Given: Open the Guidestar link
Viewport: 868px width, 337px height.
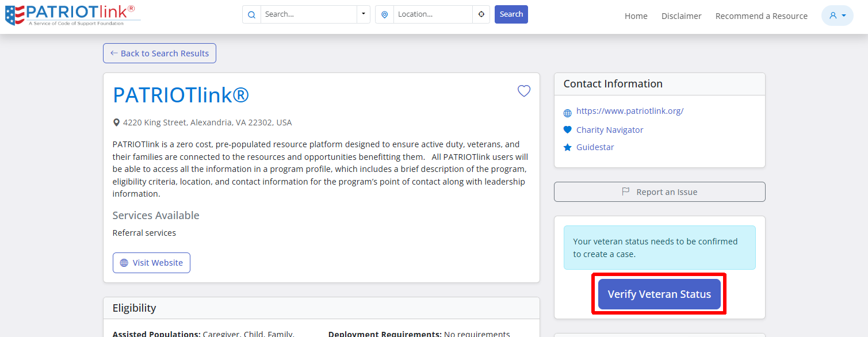Looking at the screenshot, I should 595,147.
